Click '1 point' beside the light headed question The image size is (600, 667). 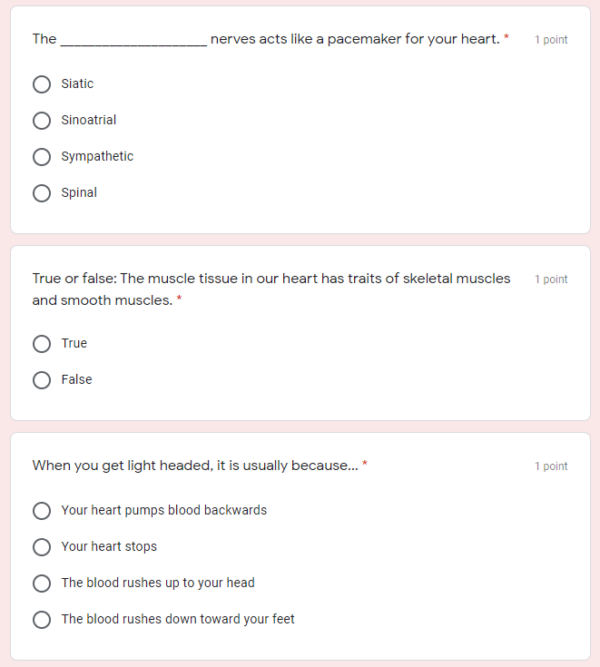click(x=550, y=467)
